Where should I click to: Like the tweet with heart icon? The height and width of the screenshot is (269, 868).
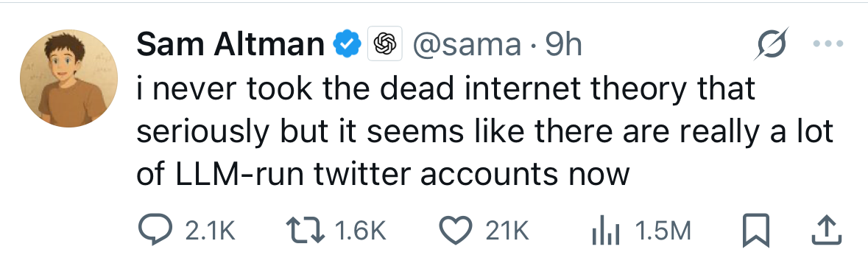(455, 231)
